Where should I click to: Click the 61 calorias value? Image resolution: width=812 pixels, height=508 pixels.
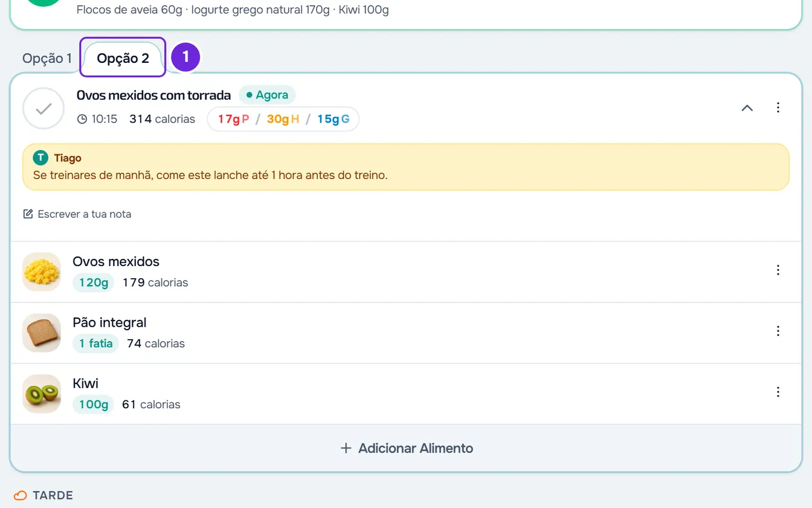[x=151, y=405]
